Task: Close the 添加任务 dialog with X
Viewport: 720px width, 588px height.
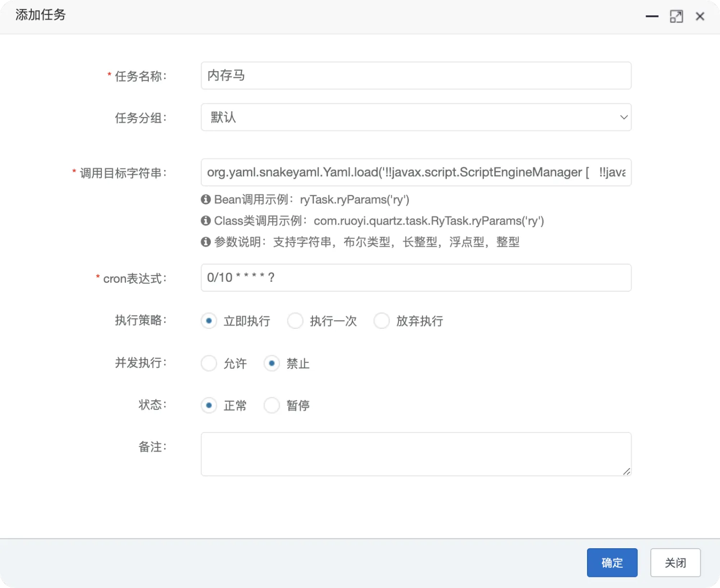Action: click(700, 16)
